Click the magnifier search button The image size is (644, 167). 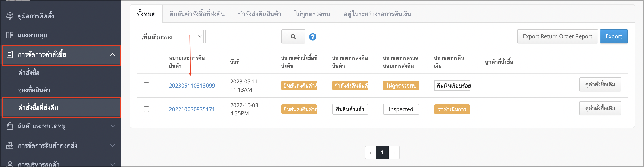coord(293,36)
